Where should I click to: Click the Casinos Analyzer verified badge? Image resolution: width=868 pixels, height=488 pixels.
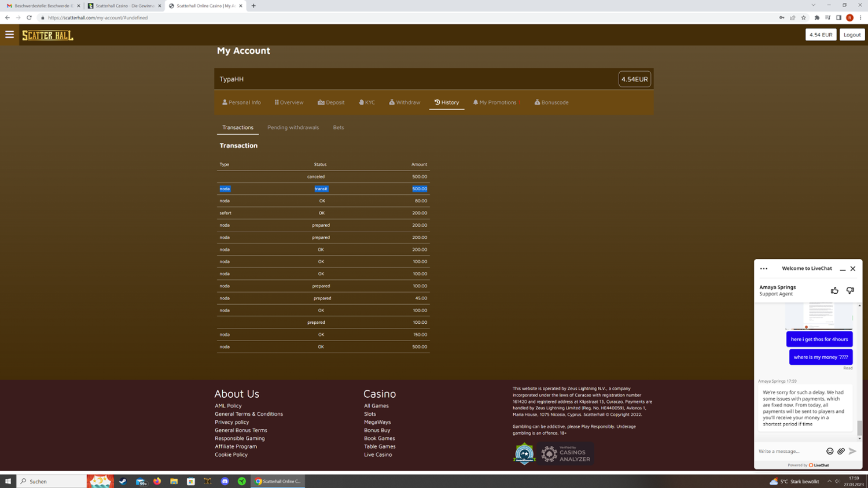coord(566,454)
